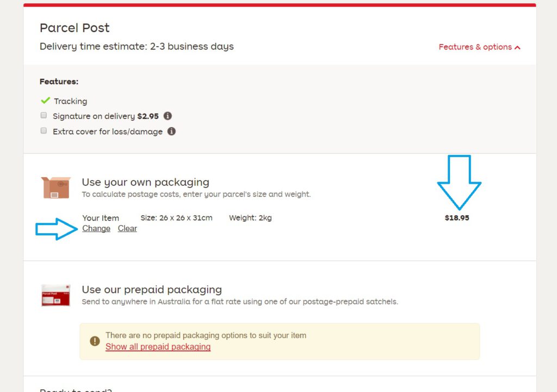Click the Signature on delivery info icon
This screenshot has height=392, width=557.
pos(168,116)
